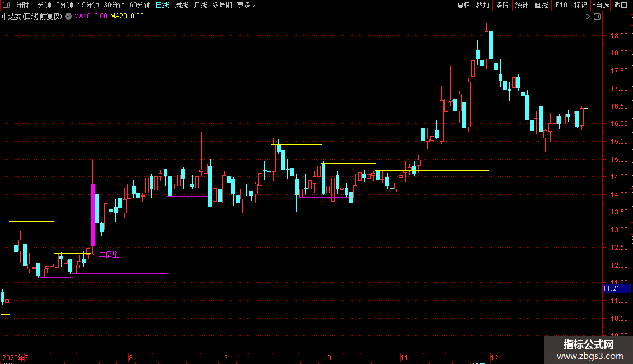Click the 二倍量 annotation label
The height and width of the screenshot is (364, 633).
click(x=109, y=254)
